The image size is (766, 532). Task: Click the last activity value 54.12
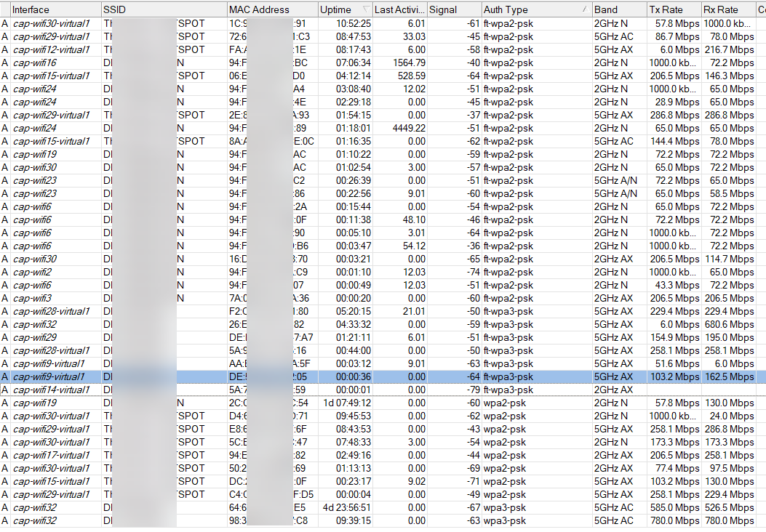click(414, 246)
